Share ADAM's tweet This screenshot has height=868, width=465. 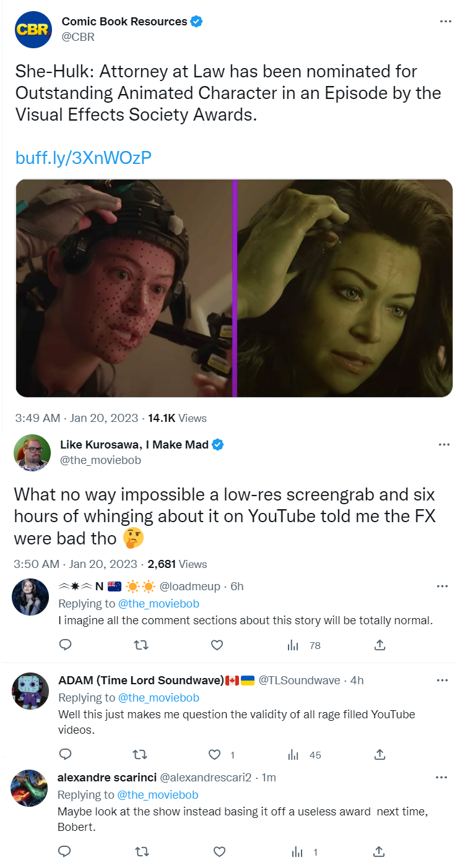coord(380,755)
